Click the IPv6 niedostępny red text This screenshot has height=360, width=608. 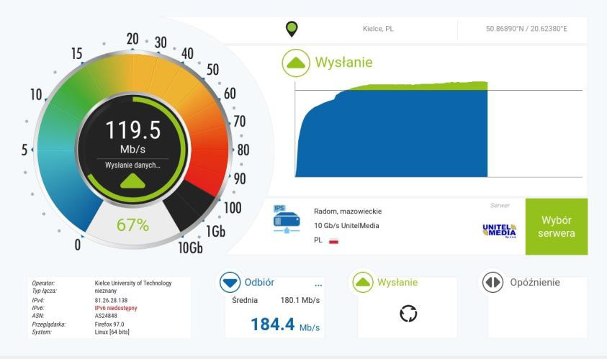coord(116,308)
